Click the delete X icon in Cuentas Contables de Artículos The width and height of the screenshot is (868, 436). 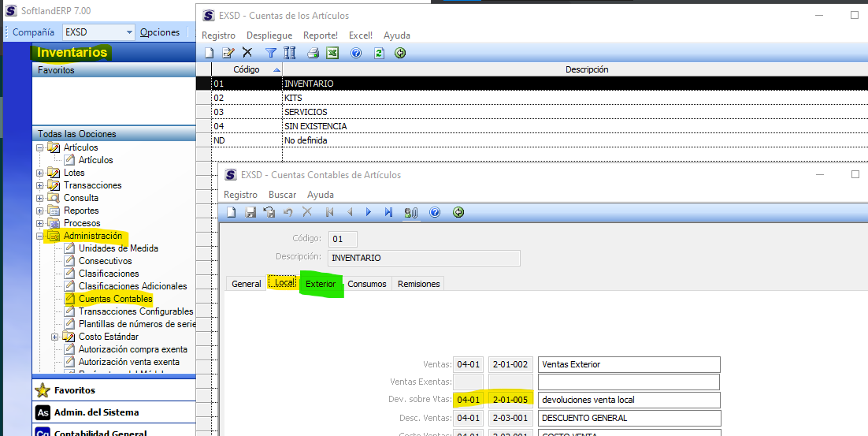tap(307, 212)
